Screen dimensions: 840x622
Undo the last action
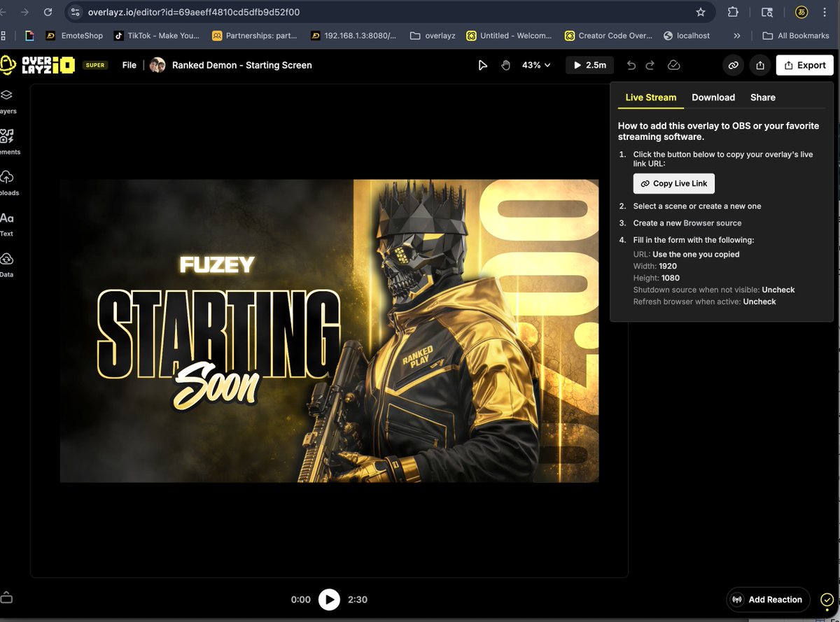click(631, 65)
